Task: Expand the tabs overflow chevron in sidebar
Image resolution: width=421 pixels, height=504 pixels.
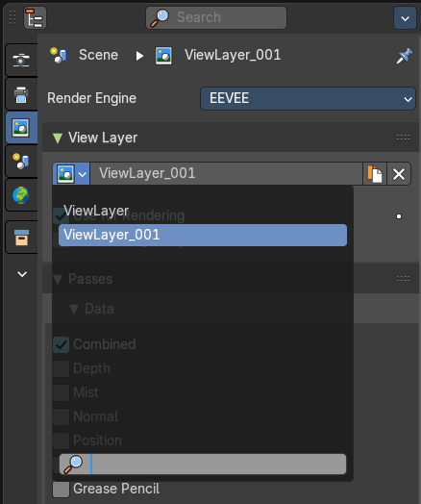Action: pyautogui.click(x=22, y=274)
